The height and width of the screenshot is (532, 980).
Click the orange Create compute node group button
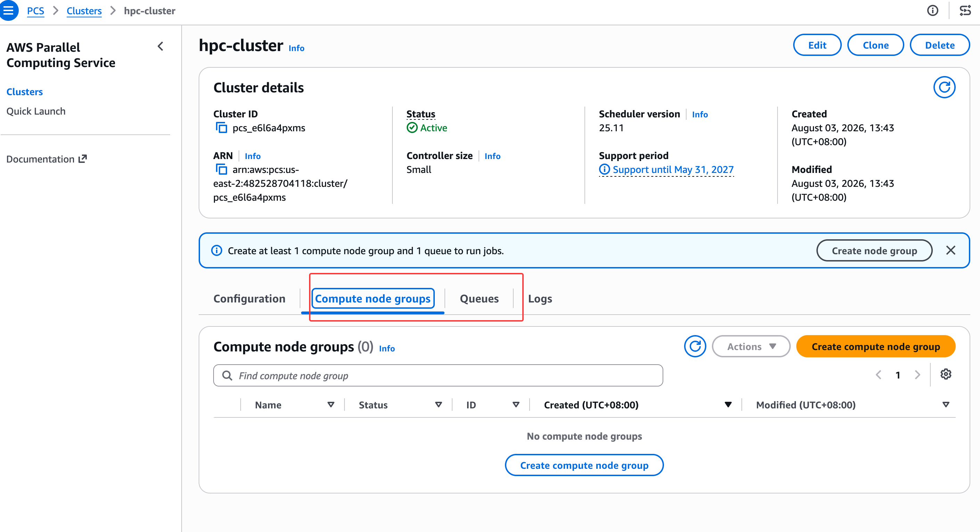[876, 346]
